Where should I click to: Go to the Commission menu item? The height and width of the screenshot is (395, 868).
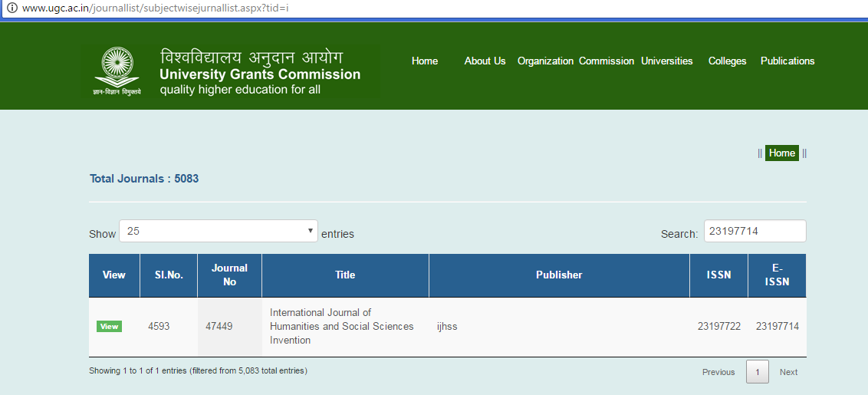coord(606,61)
